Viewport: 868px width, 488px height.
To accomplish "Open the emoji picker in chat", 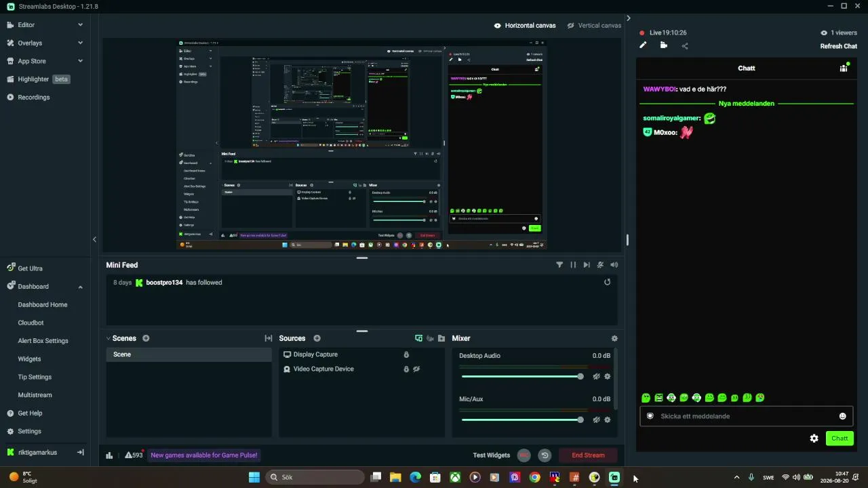I will (843, 416).
